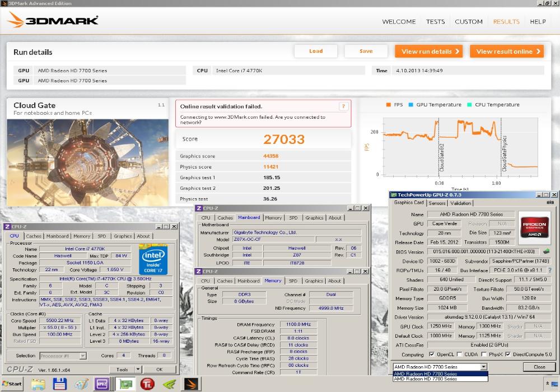Click the View run details button
Image resolution: width=560 pixels, height=392 pixels.
428,52
